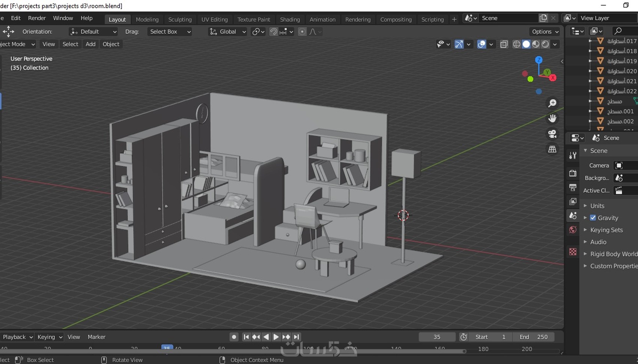Click the hand pan view icon
Viewport: 638px width, 364px height.
(552, 119)
